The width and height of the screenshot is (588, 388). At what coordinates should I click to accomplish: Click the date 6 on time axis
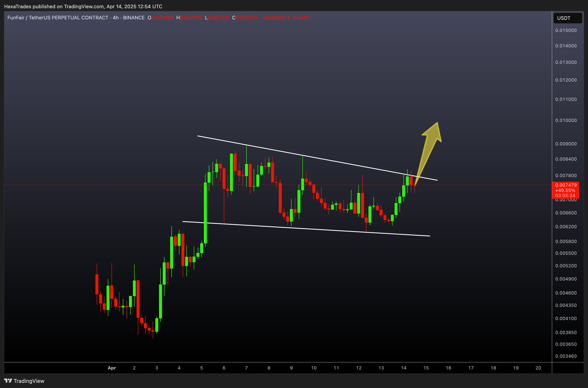point(224,368)
